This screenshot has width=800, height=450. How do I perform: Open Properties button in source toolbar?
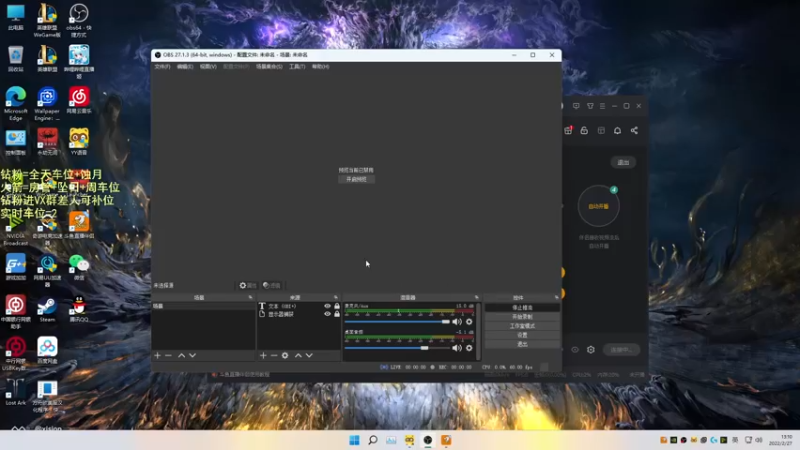click(248, 285)
